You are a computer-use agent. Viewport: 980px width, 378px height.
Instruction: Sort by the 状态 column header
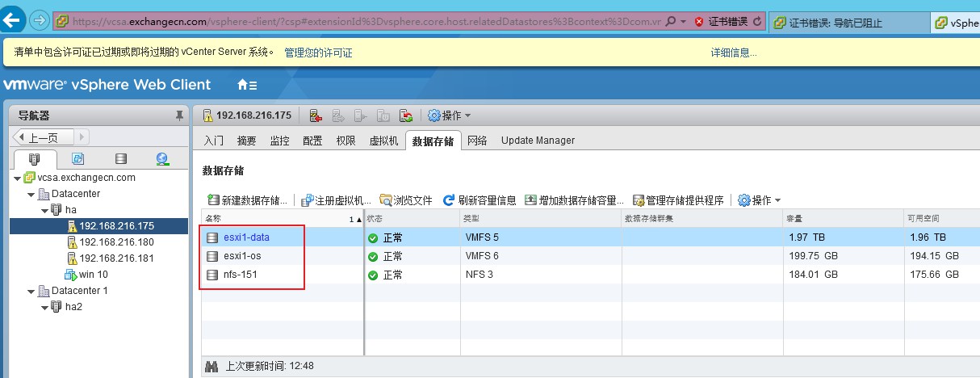(412, 219)
